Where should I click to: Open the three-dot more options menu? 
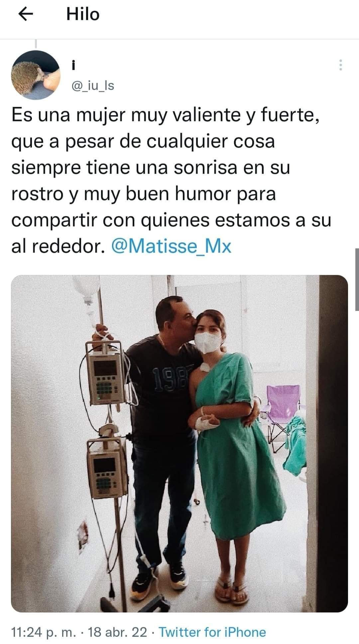pos(340,65)
